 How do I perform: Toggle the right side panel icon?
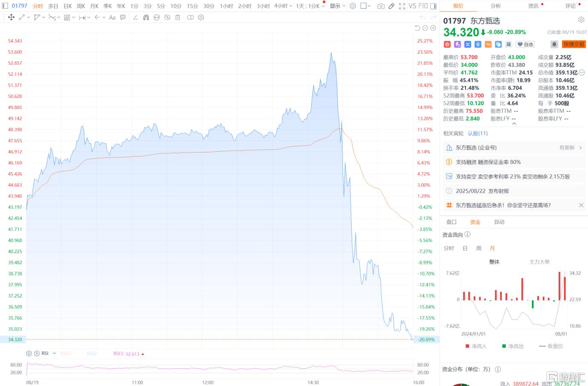pyautogui.click(x=433, y=6)
